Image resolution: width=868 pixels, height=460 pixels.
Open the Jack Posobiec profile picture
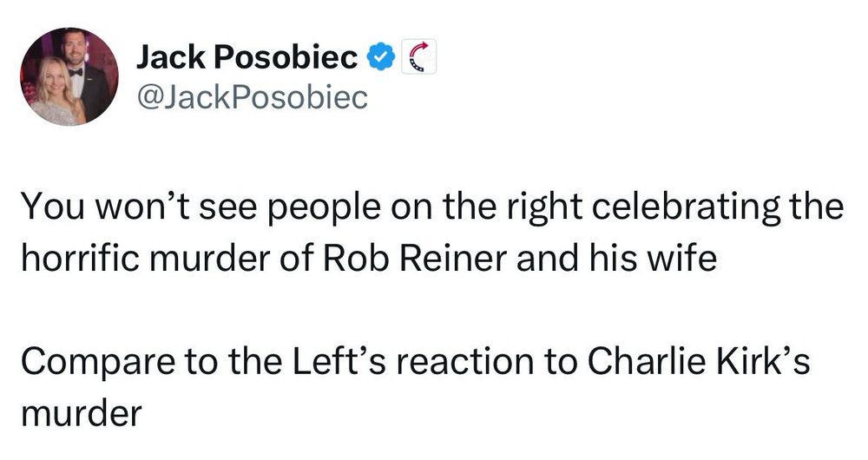pos(68,76)
